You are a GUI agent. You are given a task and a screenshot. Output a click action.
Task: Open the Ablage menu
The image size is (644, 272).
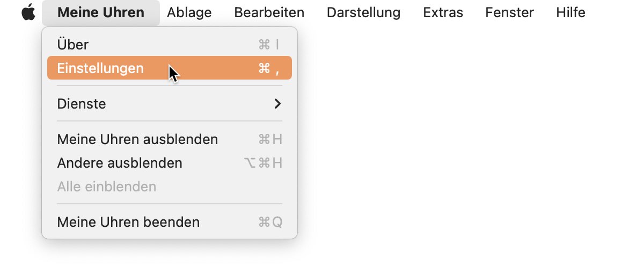pos(189,12)
